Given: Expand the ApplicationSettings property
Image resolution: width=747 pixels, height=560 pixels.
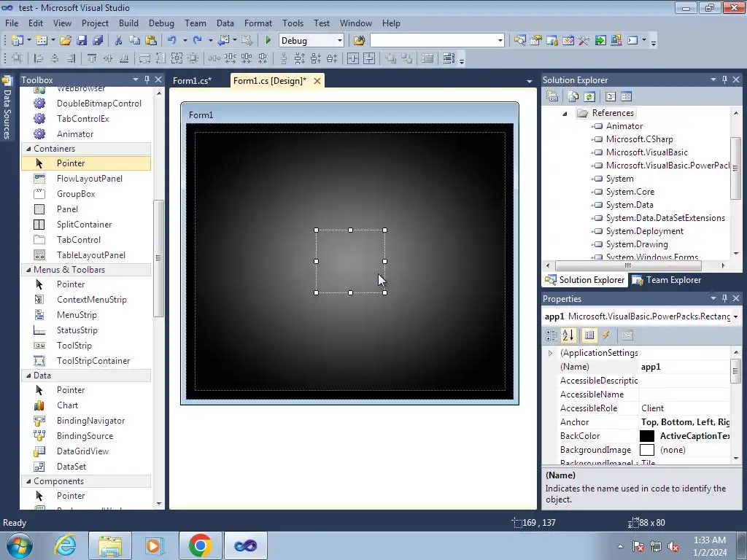Looking at the screenshot, I should pos(550,353).
